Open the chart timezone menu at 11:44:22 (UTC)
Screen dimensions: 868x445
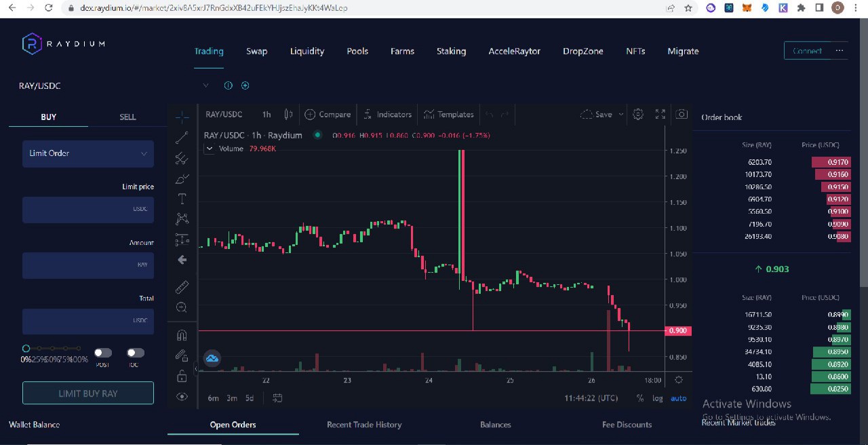point(591,398)
